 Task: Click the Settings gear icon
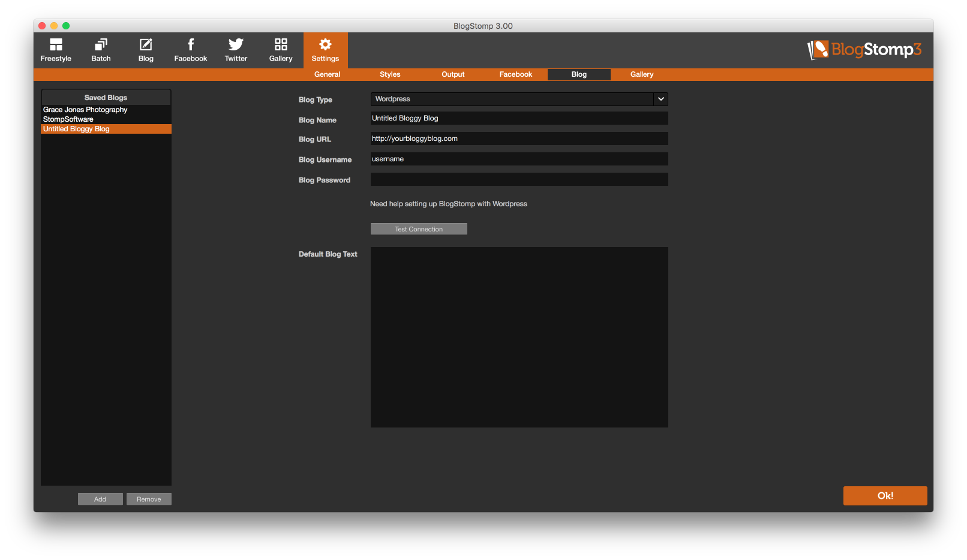click(x=325, y=50)
